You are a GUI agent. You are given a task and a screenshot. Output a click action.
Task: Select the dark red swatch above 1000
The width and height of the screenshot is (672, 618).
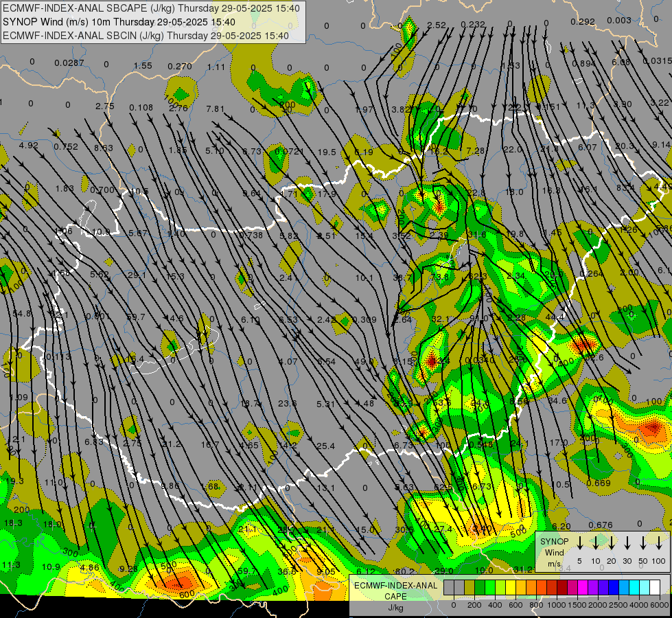coord(562,587)
